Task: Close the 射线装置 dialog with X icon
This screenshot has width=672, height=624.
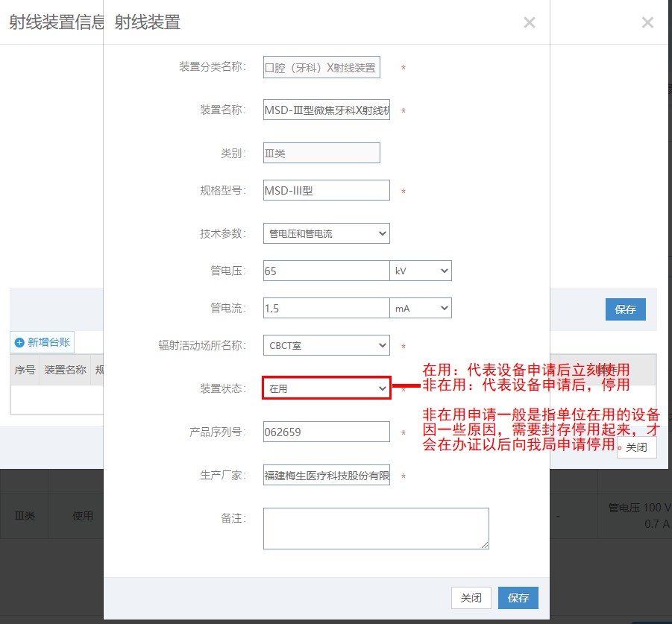Action: coord(530,22)
